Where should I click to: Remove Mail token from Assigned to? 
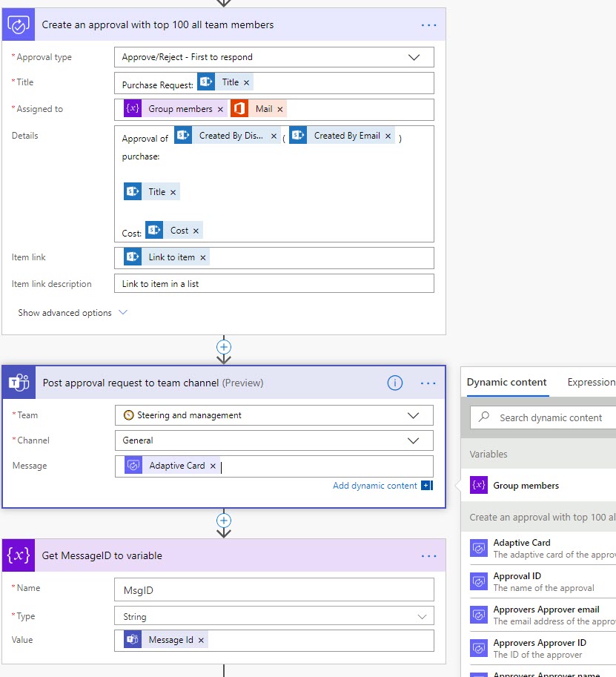pyautogui.click(x=280, y=109)
